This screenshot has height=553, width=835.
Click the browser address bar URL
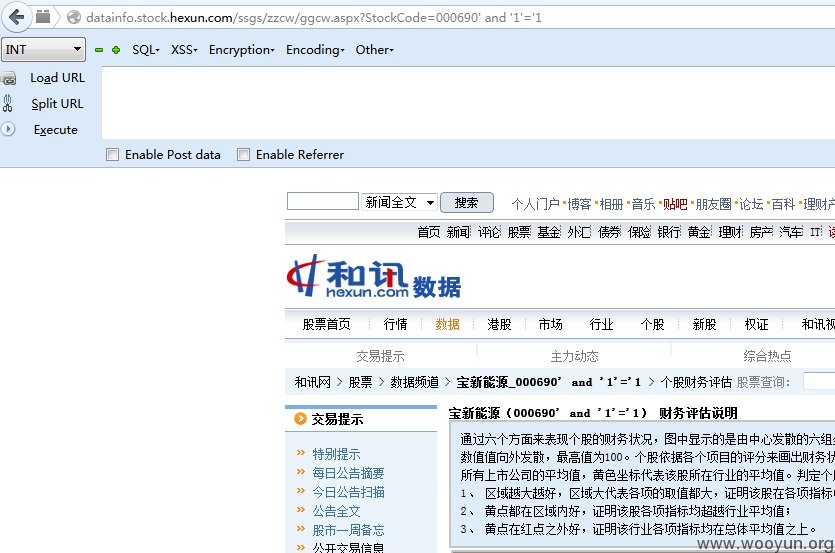(314, 18)
